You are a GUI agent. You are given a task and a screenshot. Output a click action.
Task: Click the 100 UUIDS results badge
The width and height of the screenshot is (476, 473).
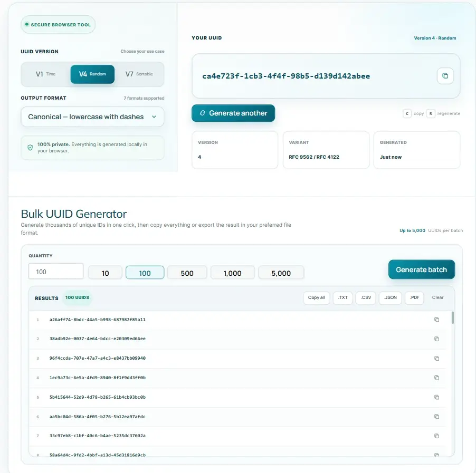click(x=77, y=297)
